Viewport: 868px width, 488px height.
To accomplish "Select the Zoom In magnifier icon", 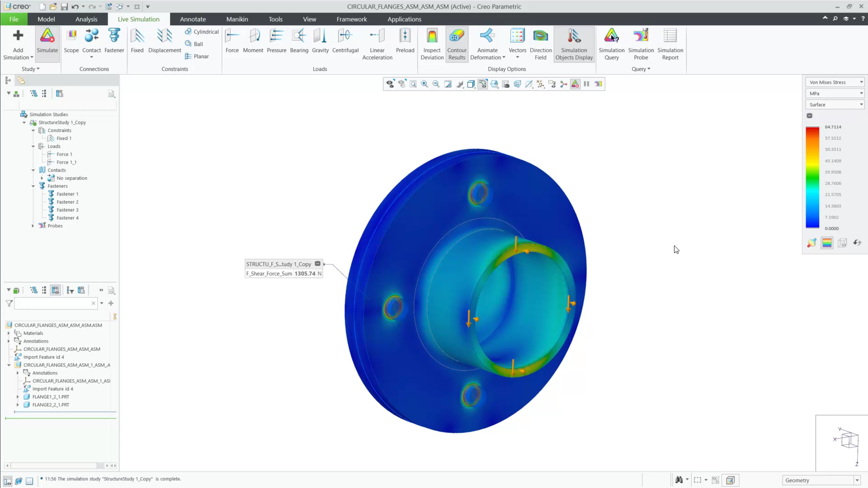I will pyautogui.click(x=425, y=84).
